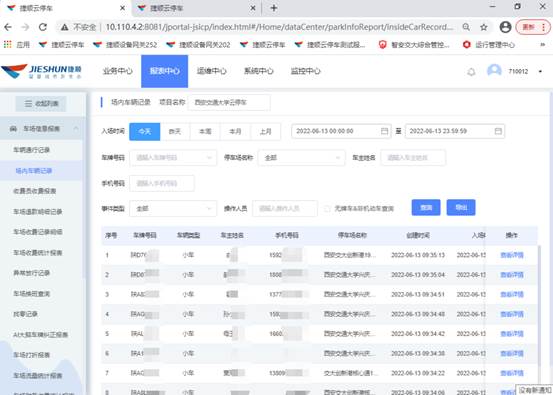Open the notification bell
553x395 pixels.
point(471,72)
